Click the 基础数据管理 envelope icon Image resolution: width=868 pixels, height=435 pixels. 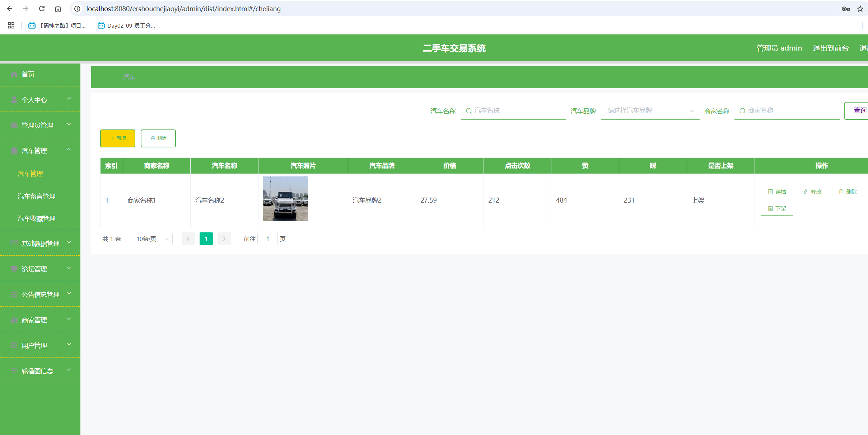(x=14, y=243)
